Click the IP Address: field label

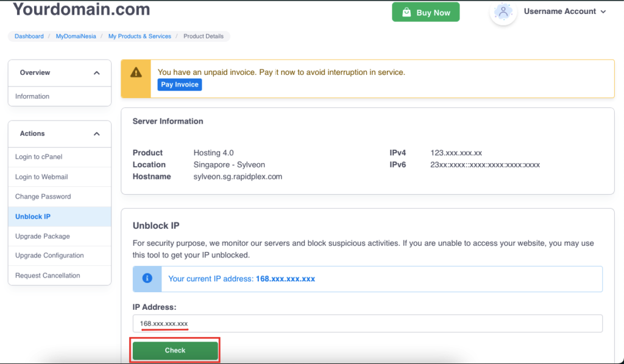154,307
